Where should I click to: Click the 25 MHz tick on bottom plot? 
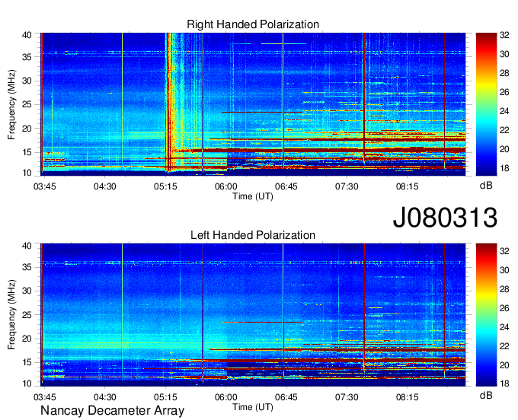[x=27, y=315]
